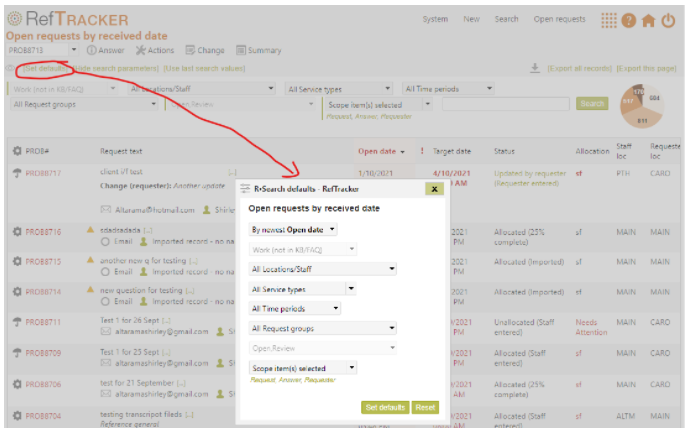Open the Open,Review status dropdown in the dialog

click(322, 348)
